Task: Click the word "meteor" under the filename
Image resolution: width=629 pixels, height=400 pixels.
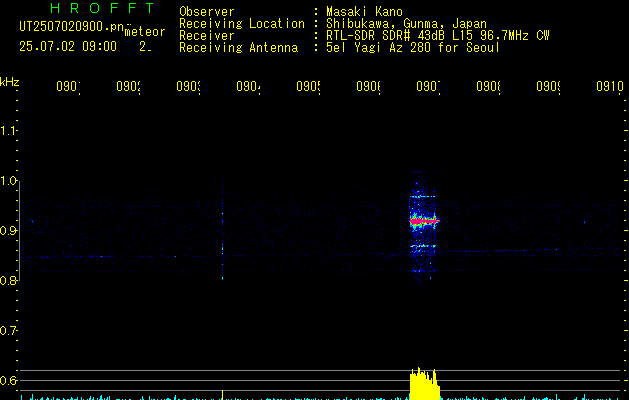Action: [x=145, y=32]
